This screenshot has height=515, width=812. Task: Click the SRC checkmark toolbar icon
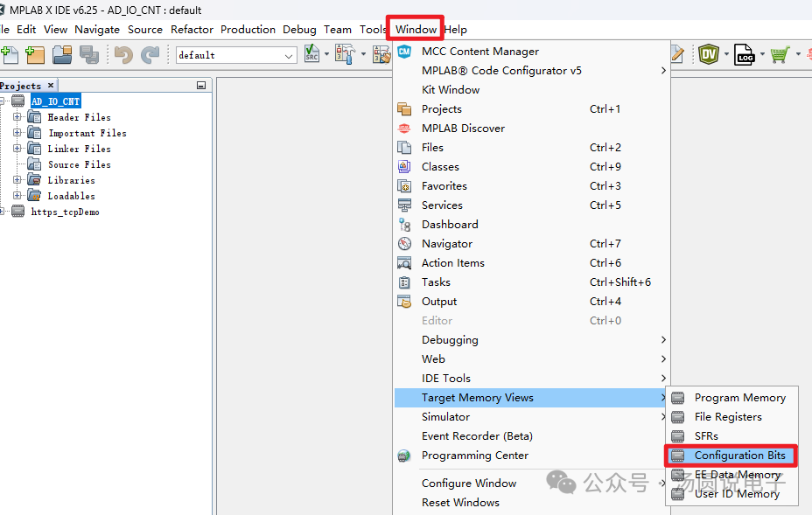click(311, 54)
